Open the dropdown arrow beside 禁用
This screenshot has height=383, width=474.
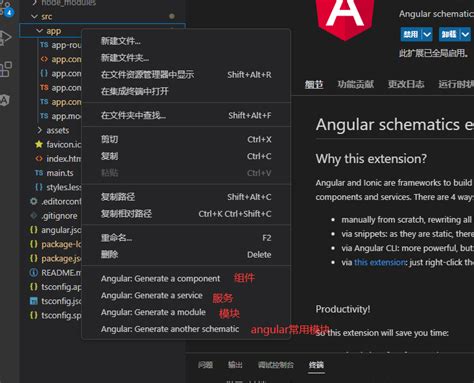(x=427, y=34)
